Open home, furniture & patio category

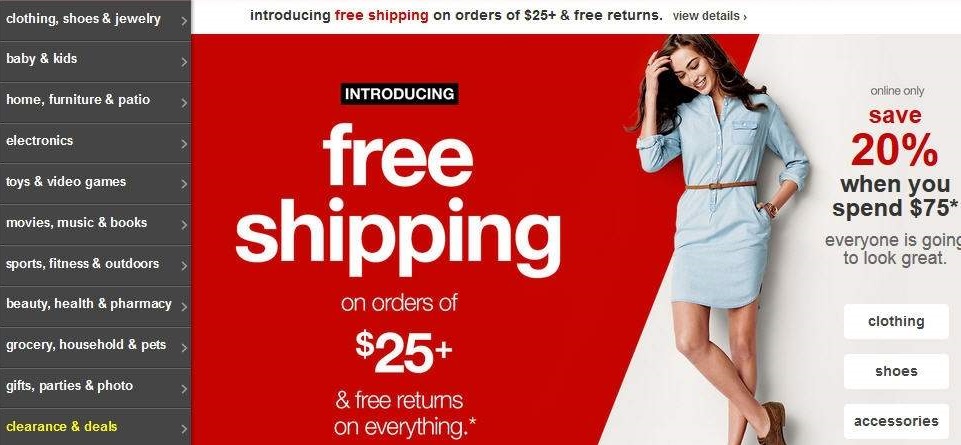pos(96,102)
